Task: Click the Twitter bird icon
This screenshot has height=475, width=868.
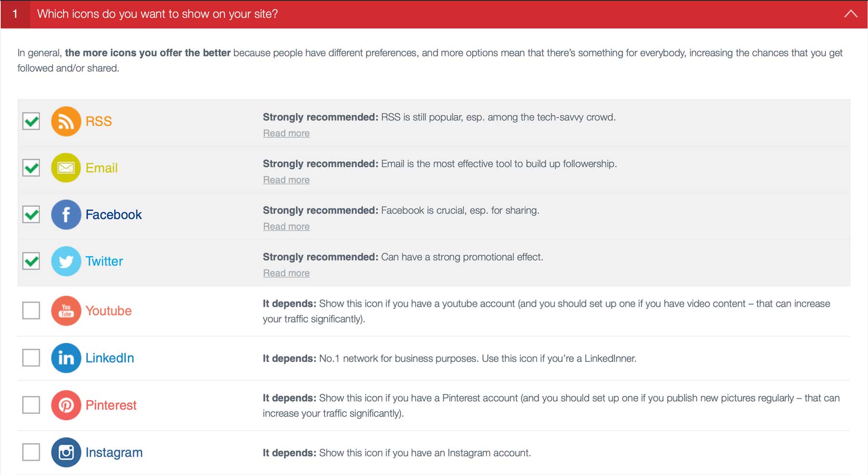Action: [66, 261]
